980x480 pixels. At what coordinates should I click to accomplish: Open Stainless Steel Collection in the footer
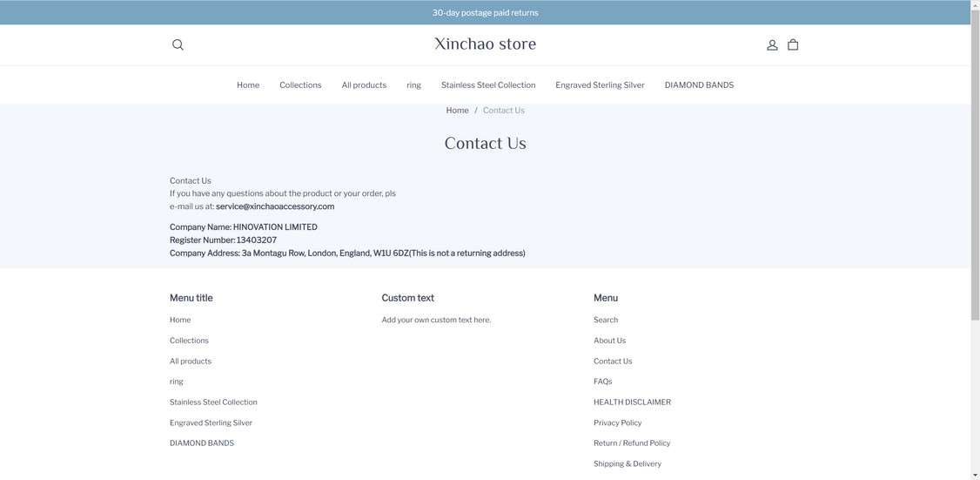tap(213, 402)
